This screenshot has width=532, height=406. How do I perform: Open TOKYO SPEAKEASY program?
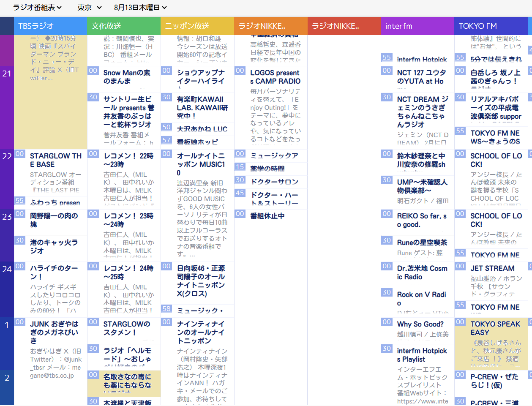coord(495,328)
